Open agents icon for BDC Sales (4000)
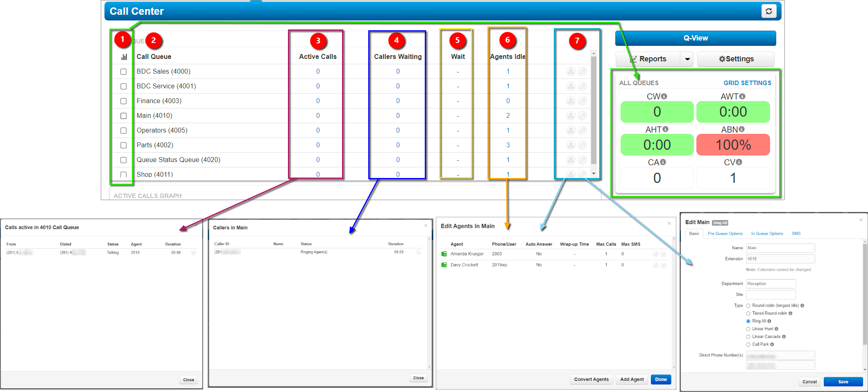 click(x=571, y=72)
